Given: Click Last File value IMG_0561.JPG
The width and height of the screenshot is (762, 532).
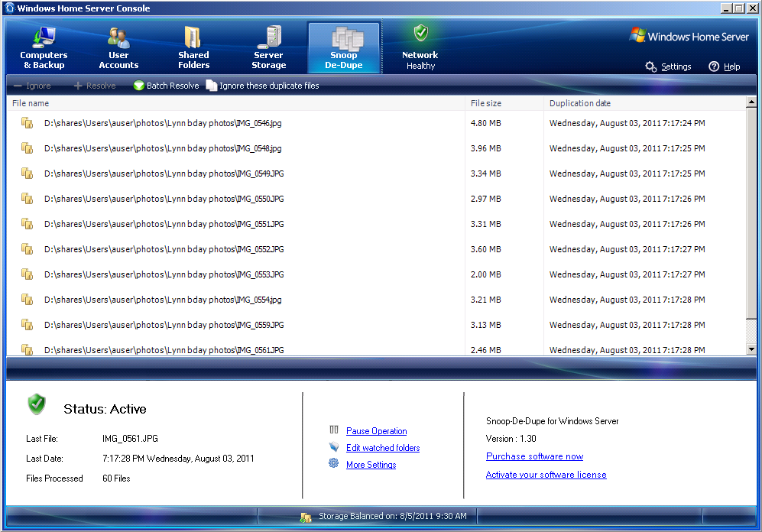Looking at the screenshot, I should (130, 438).
